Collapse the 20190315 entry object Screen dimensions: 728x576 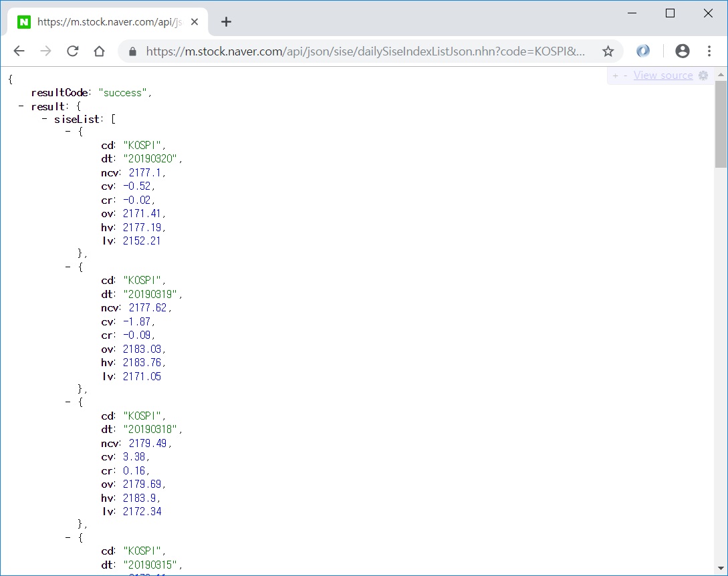(68, 537)
